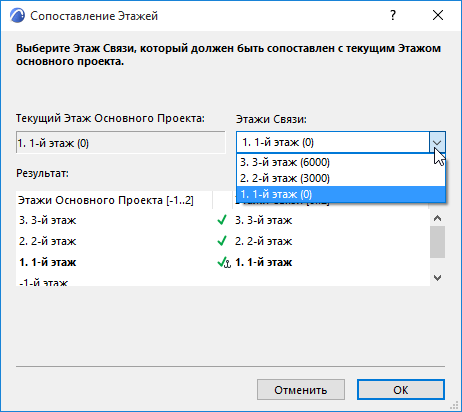Click the results list scrollbar thumb

[437, 242]
